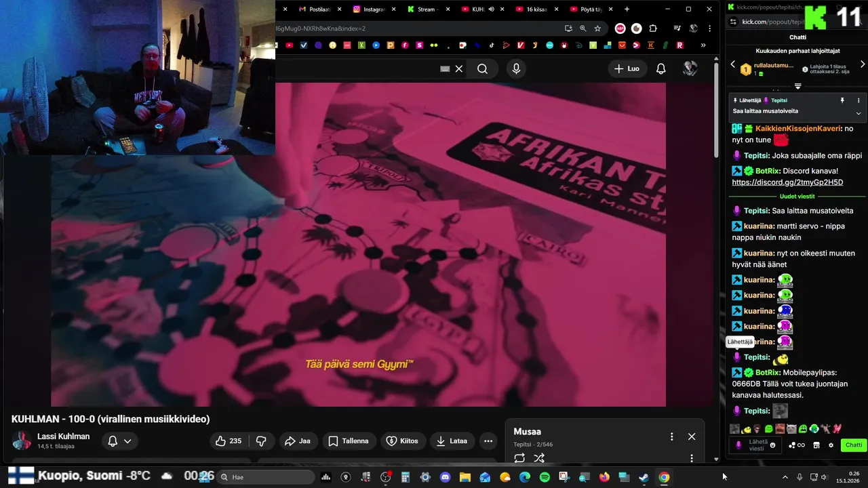Show next top donor with right arrow
The height and width of the screenshot is (488, 868).
pos(863,64)
